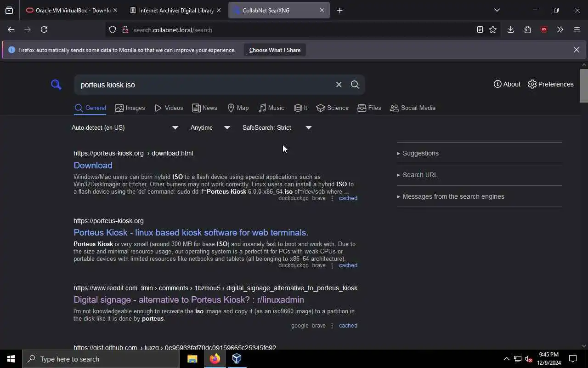Open the network icon in the system tray
This screenshot has width=588, height=368.
518,359
